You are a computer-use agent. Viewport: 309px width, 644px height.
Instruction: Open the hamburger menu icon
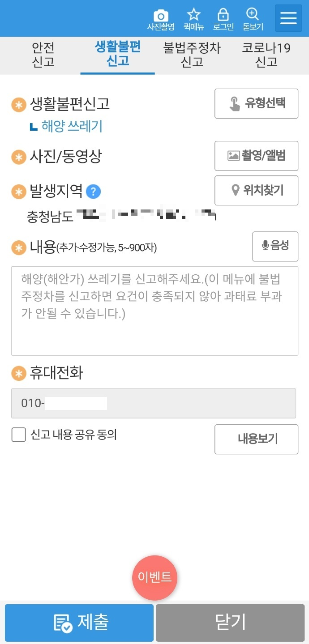click(288, 18)
